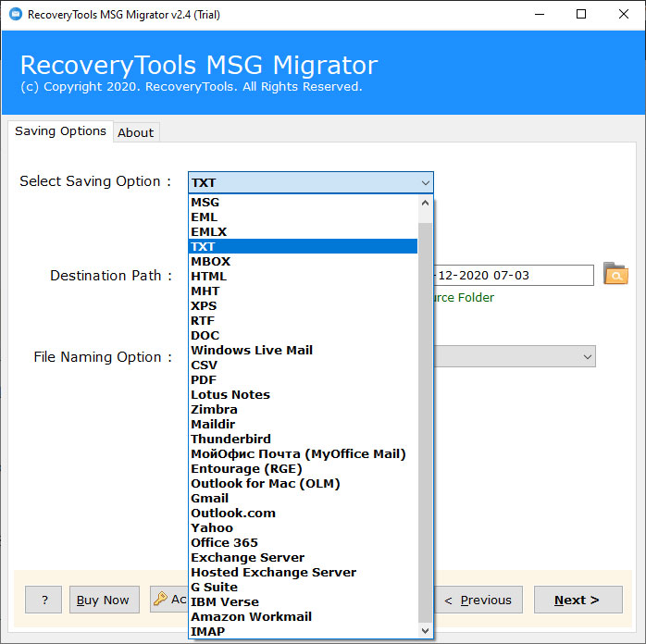Select IMAP saving option
Image resolution: width=646 pixels, height=644 pixels.
pos(303,632)
